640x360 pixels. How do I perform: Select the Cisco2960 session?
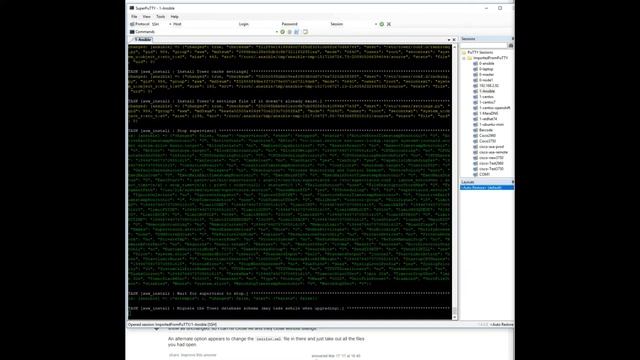coord(487,136)
